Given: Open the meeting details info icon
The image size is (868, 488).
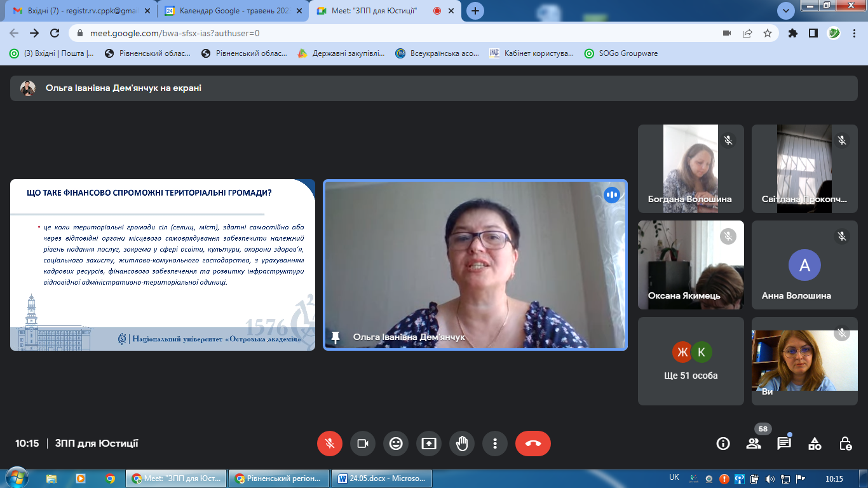Looking at the screenshot, I should (x=723, y=444).
